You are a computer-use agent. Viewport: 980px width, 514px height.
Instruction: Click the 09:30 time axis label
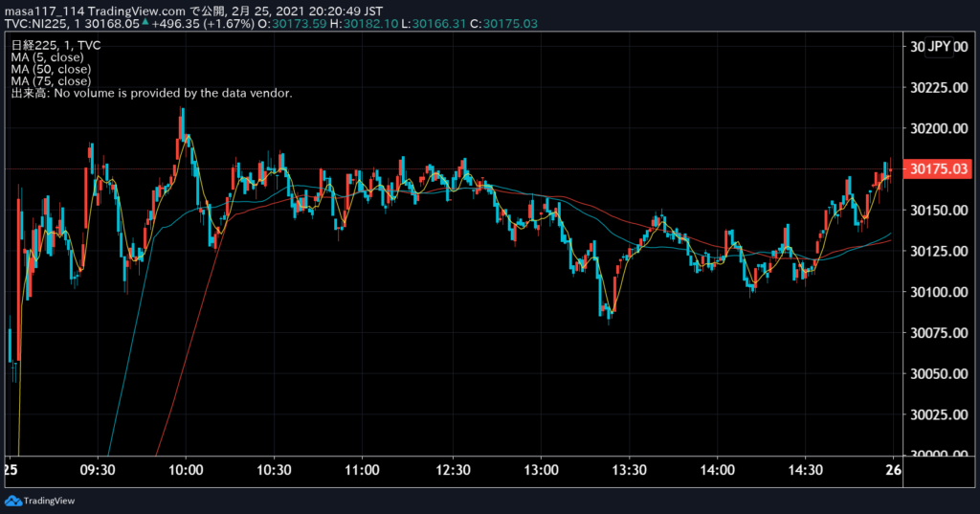[98, 470]
